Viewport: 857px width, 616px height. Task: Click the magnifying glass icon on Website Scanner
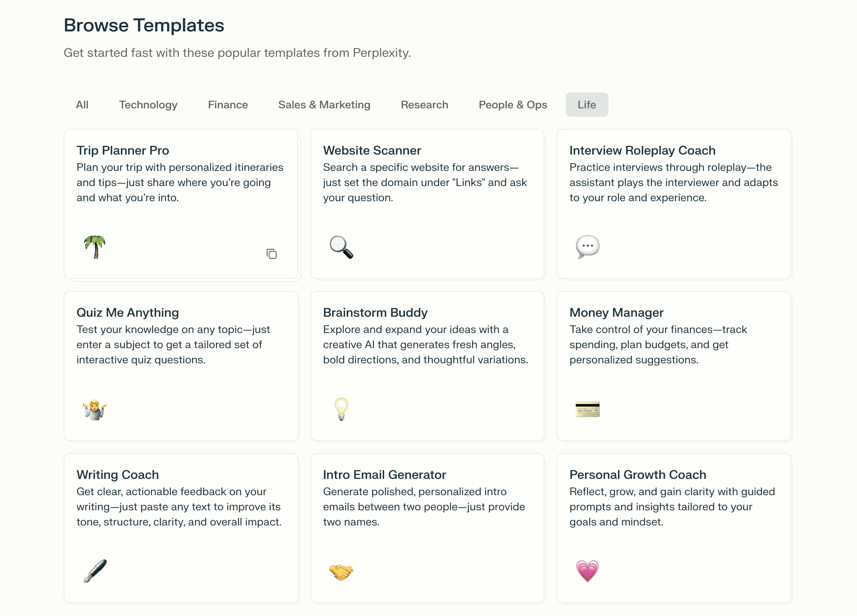[341, 247]
